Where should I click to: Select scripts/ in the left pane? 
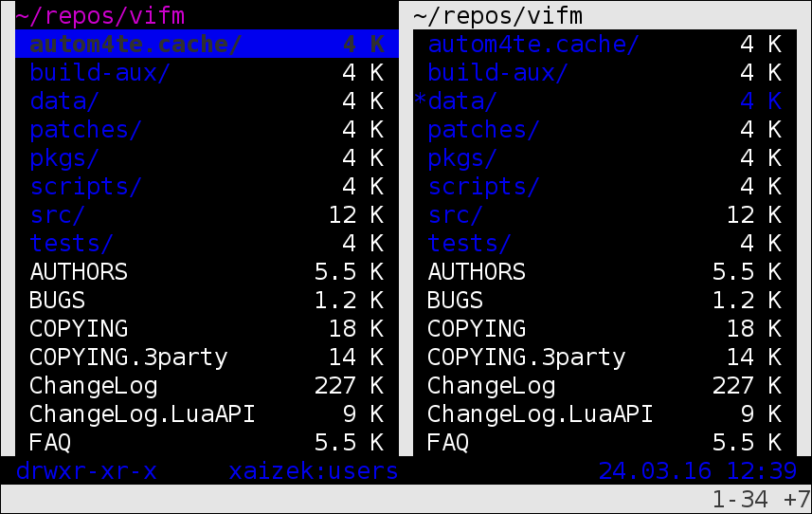pos(208,187)
